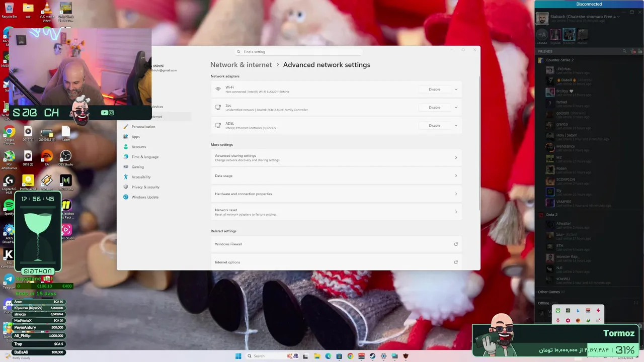The width and height of the screenshot is (644, 362).
Task: Open Google Chrome desktop shortcut
Action: coord(9,134)
